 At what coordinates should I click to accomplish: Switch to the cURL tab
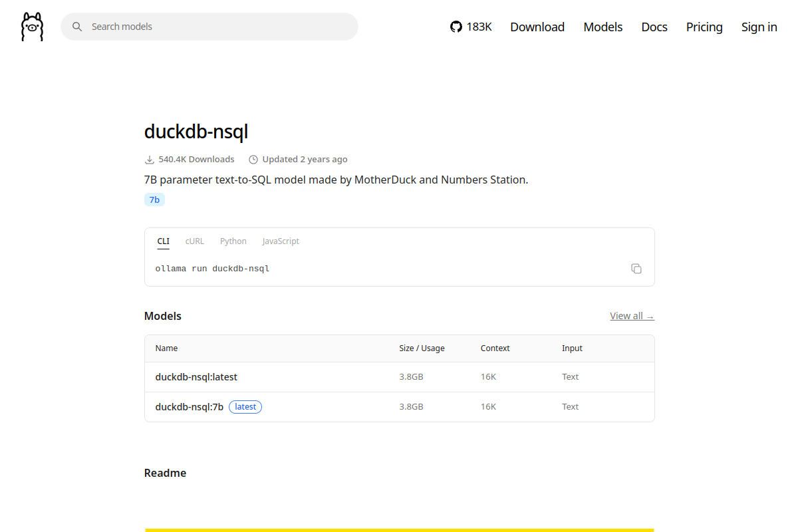pos(195,241)
